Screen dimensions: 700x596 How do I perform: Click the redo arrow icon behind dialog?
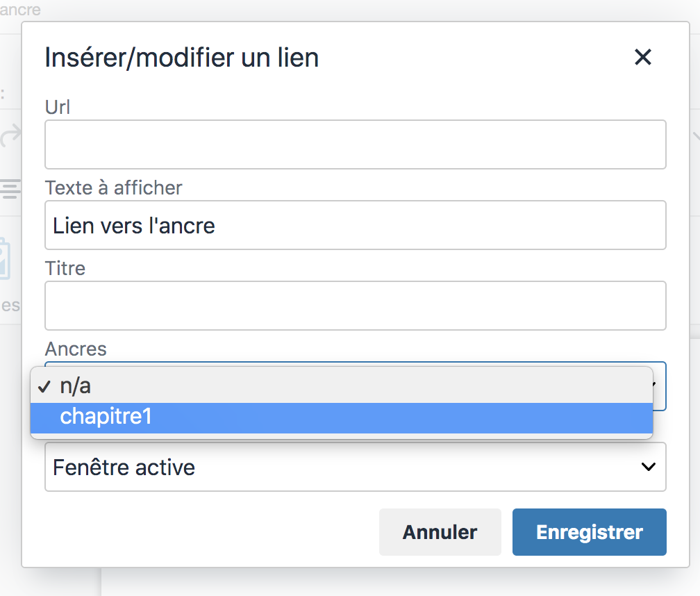click(x=10, y=135)
